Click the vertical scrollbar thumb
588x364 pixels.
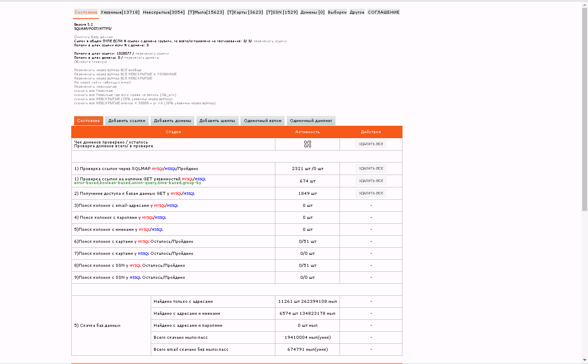coord(585,110)
